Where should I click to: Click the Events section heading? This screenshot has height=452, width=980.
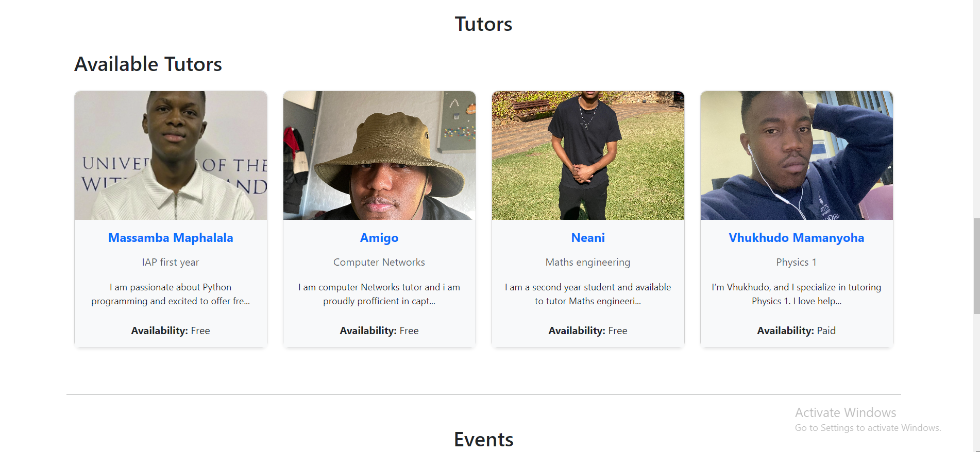pos(484,439)
